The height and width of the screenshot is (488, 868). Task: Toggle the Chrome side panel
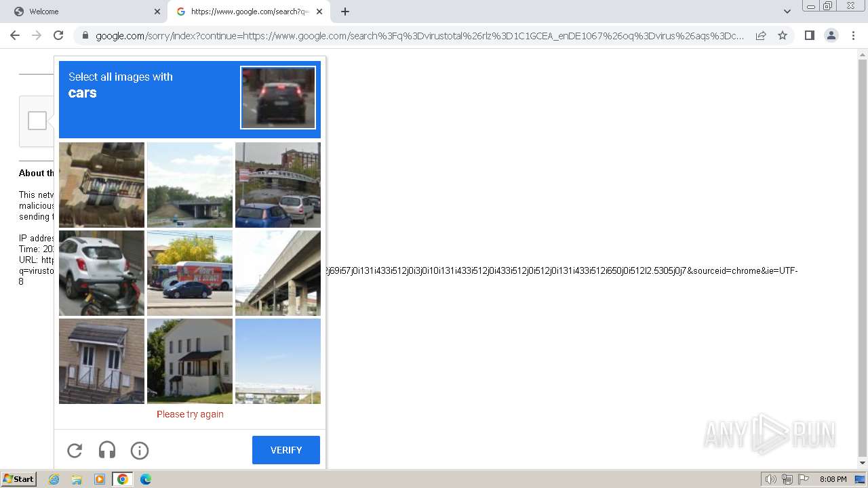(x=810, y=35)
